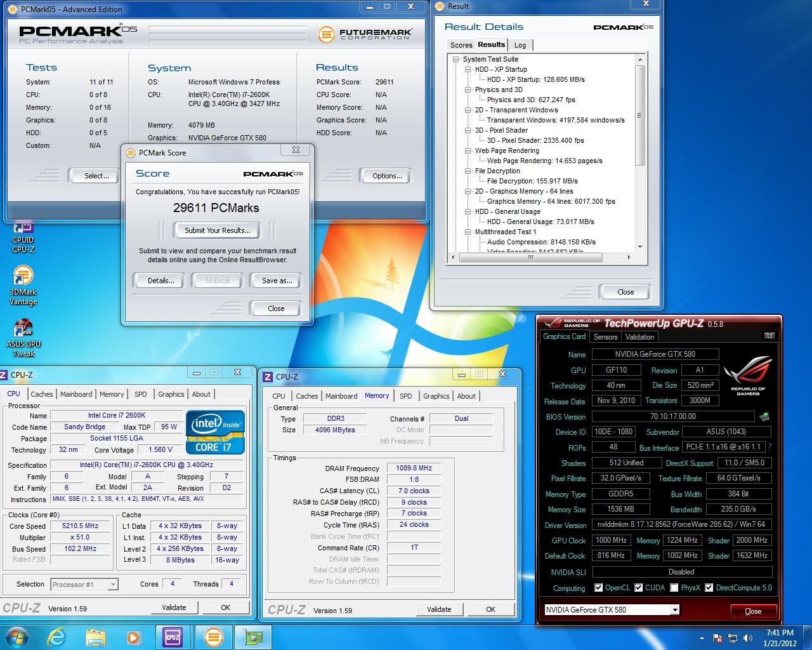812x650 pixels.
Task: Collapse the Physics and 3D node
Action: click(x=468, y=90)
